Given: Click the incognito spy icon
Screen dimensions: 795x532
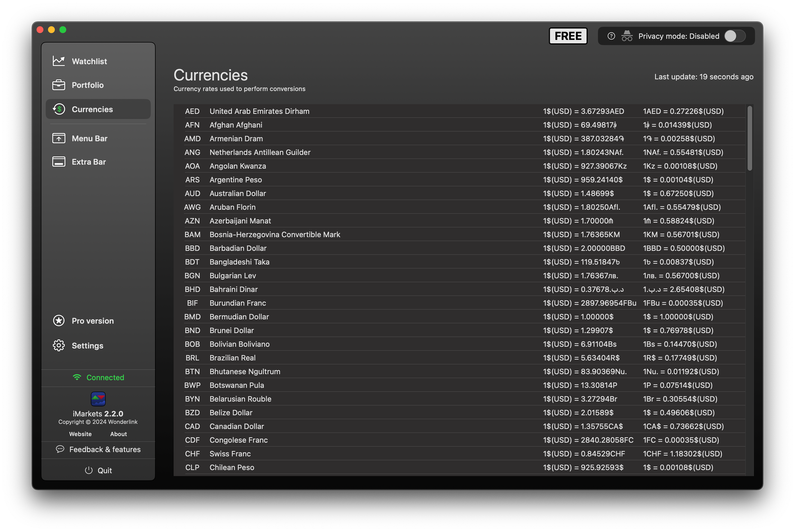Looking at the screenshot, I should coord(627,36).
